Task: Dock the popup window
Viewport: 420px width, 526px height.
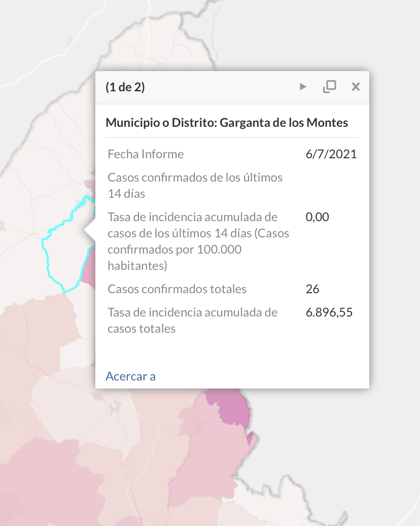Action: [x=329, y=87]
